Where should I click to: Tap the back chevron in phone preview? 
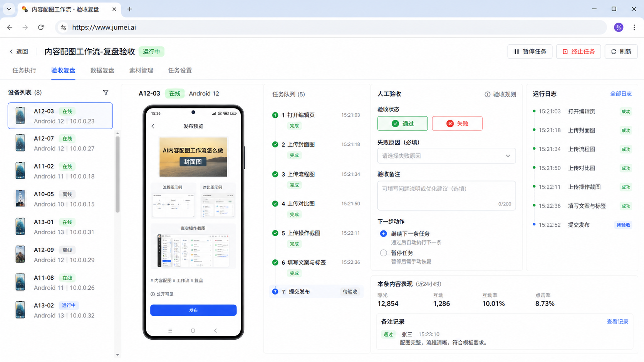pyautogui.click(x=153, y=126)
